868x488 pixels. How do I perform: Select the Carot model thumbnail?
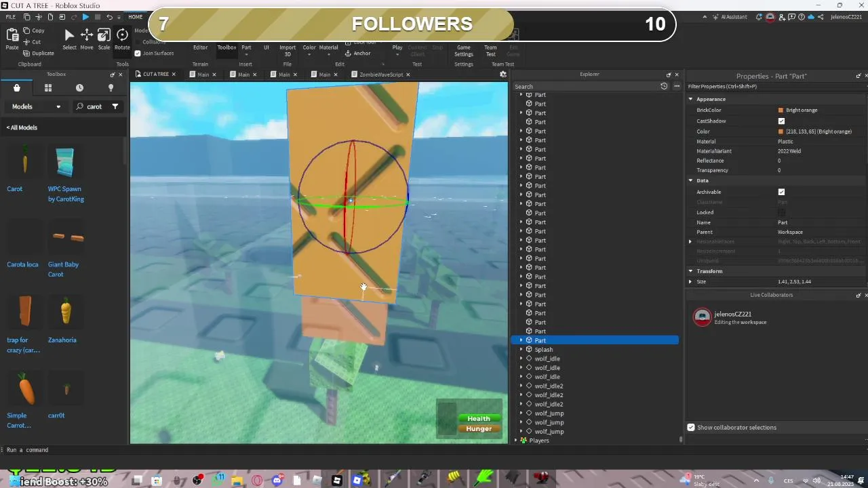click(24, 162)
